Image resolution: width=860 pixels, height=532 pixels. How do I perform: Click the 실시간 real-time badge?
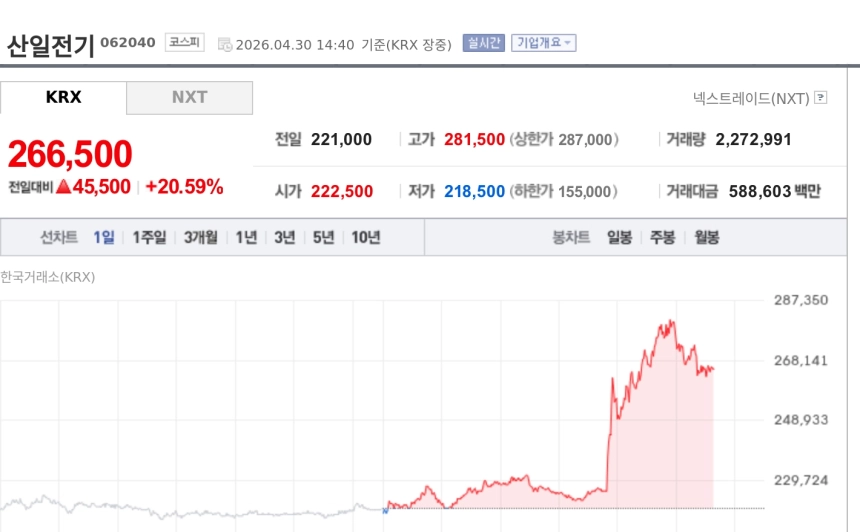(483, 43)
